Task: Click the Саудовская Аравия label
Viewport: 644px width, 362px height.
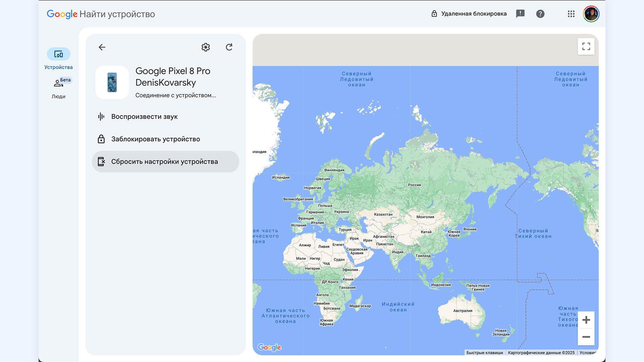Action: [357, 251]
